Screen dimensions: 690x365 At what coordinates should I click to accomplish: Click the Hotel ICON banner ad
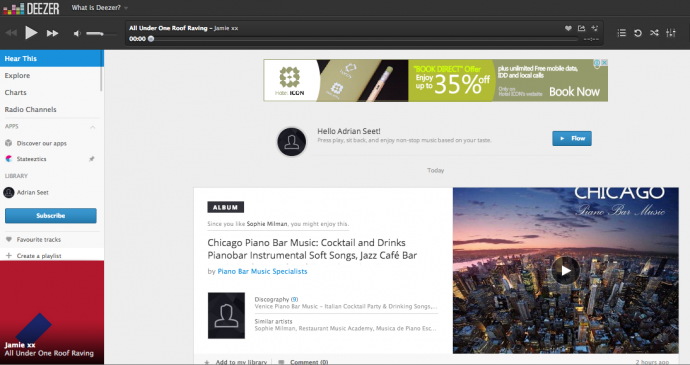[436, 81]
